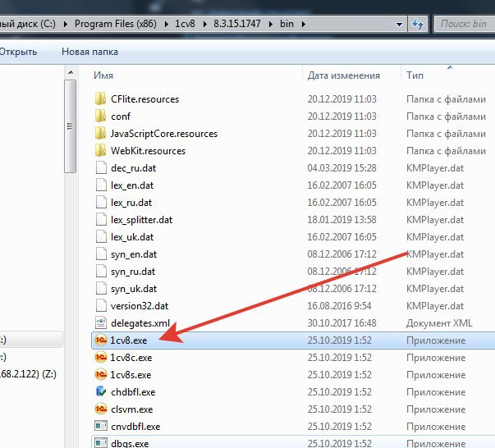
Task: Click the dbgs.exe application icon
Action: click(101, 443)
